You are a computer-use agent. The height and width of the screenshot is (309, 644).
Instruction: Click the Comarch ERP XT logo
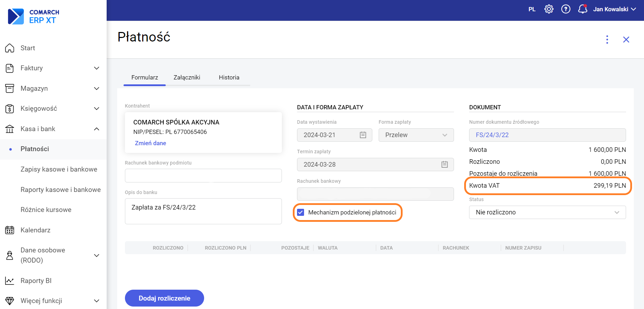click(x=34, y=17)
